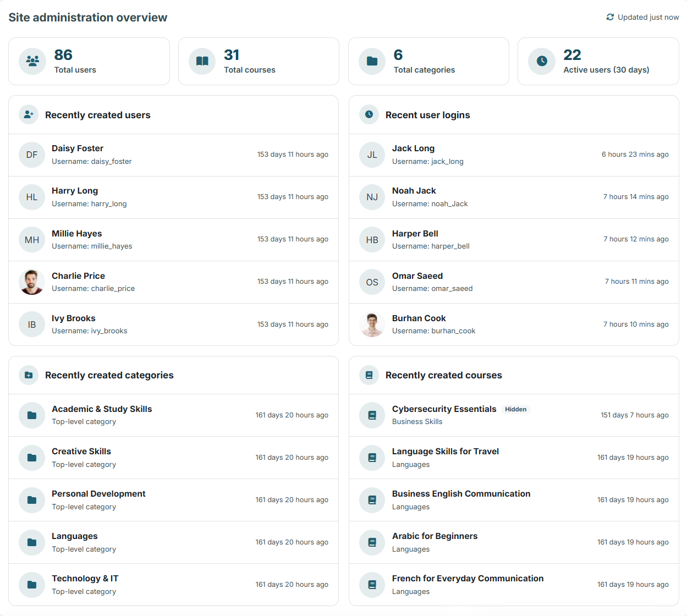
Task: Click the Active users clock icon
Action: [542, 61]
